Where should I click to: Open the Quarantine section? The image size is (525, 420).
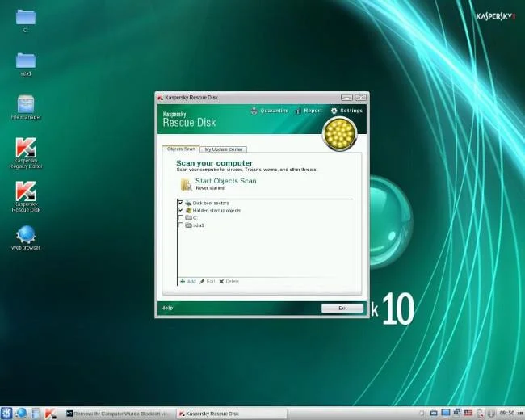pos(270,111)
